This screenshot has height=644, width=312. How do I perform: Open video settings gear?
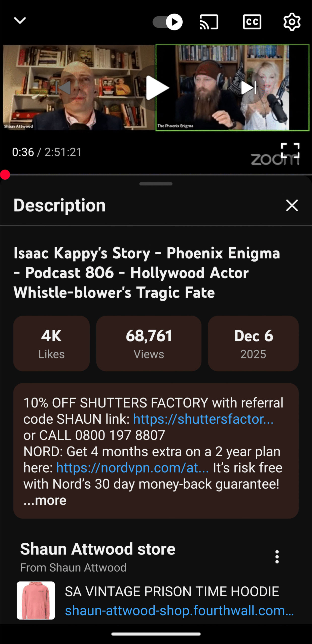click(292, 22)
